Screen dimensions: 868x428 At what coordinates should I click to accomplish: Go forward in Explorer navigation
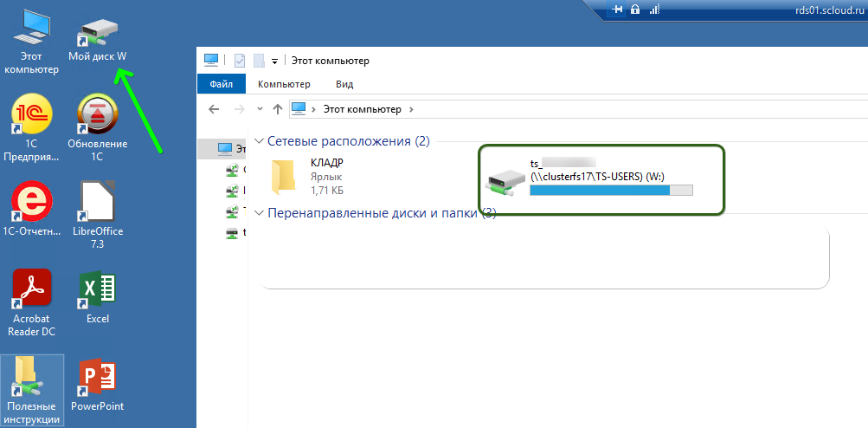click(240, 109)
